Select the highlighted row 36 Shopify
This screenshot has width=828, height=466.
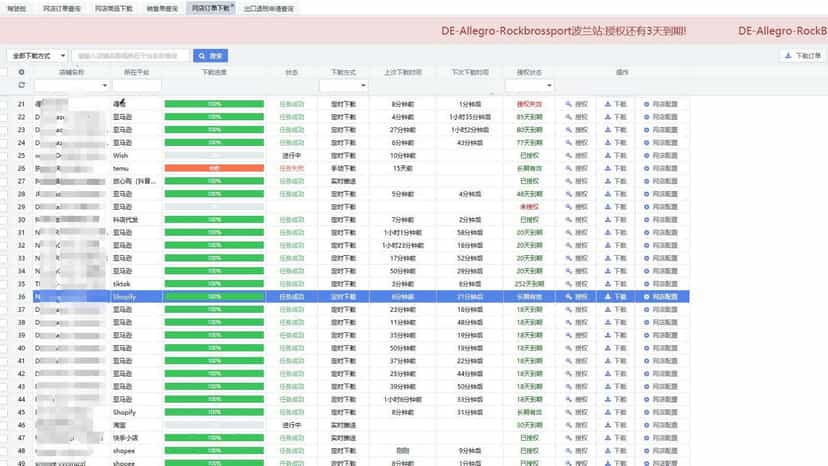click(361, 297)
